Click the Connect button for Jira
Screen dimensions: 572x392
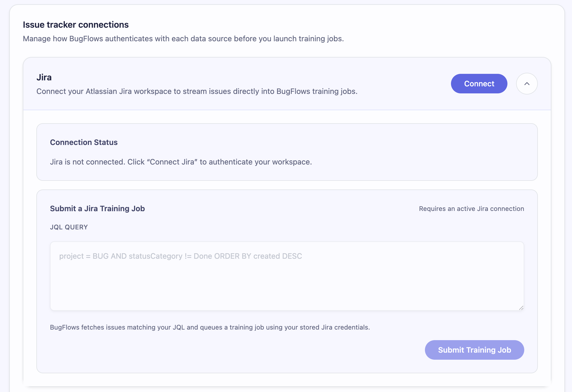pyautogui.click(x=479, y=84)
